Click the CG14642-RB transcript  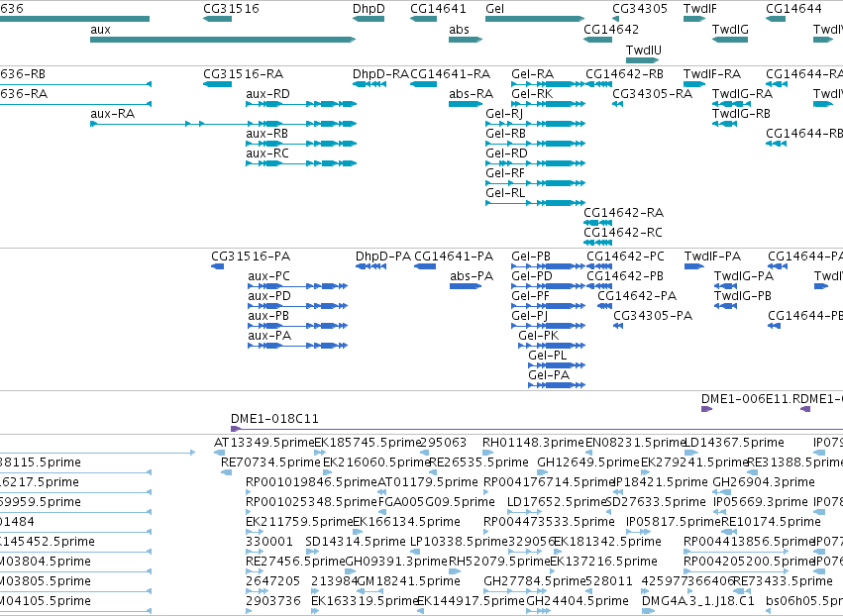pos(599,84)
